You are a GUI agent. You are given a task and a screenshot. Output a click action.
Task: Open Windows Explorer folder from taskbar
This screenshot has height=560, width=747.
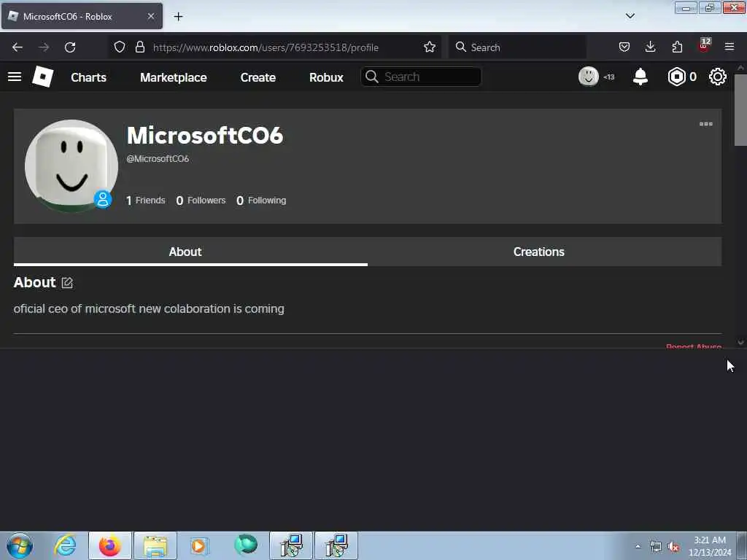[155, 545]
